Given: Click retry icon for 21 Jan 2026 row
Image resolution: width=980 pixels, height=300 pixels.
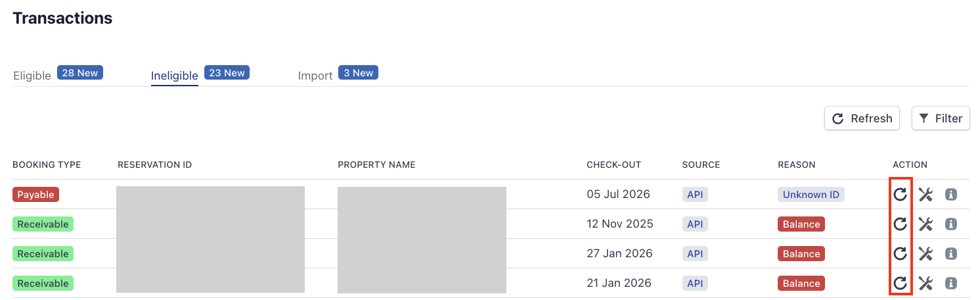Looking at the screenshot, I should 900,284.
